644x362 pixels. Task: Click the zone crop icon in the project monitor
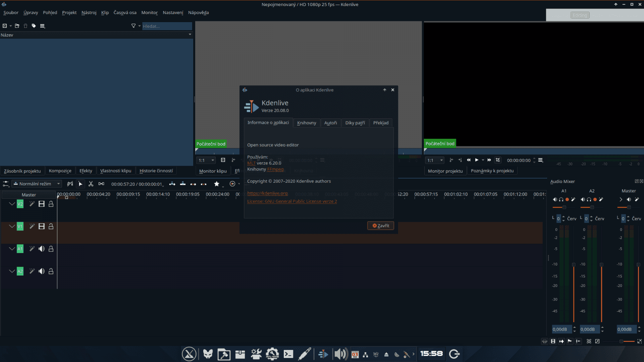click(497, 160)
